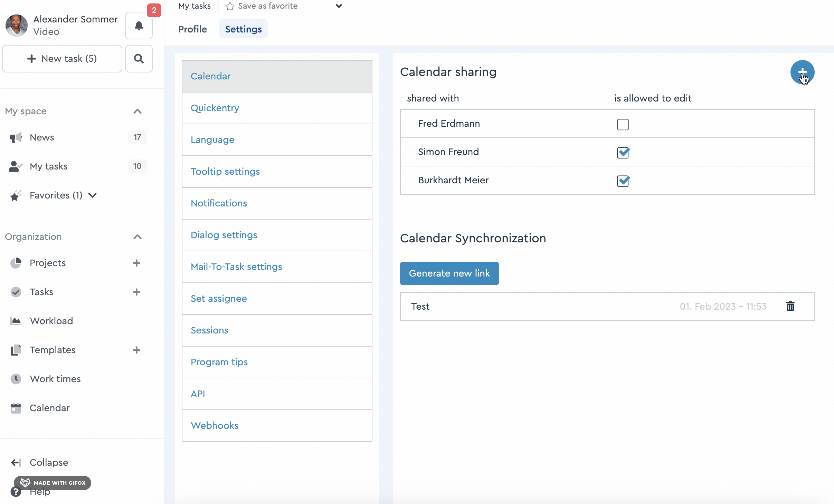Open the News sidebar item

(x=42, y=137)
